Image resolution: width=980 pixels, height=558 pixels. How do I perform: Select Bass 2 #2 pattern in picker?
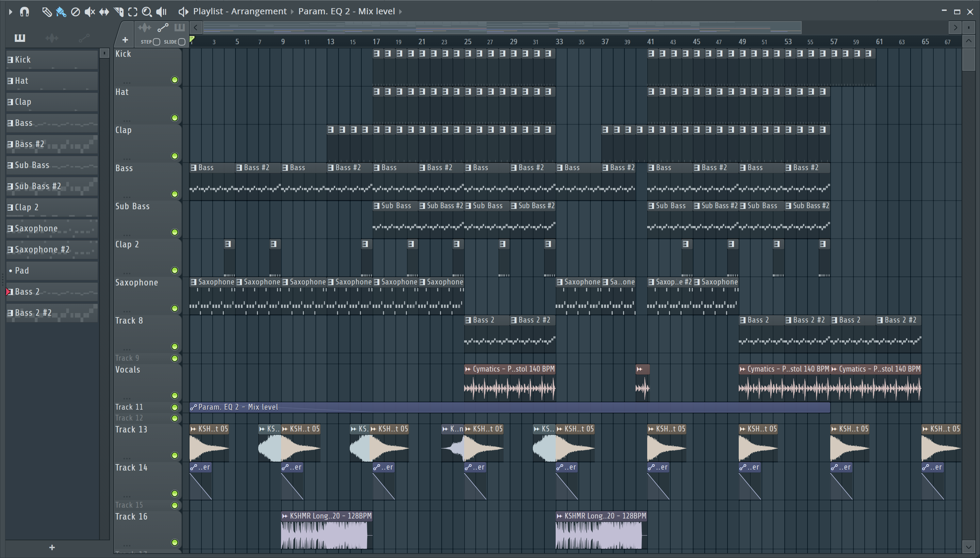coord(52,313)
